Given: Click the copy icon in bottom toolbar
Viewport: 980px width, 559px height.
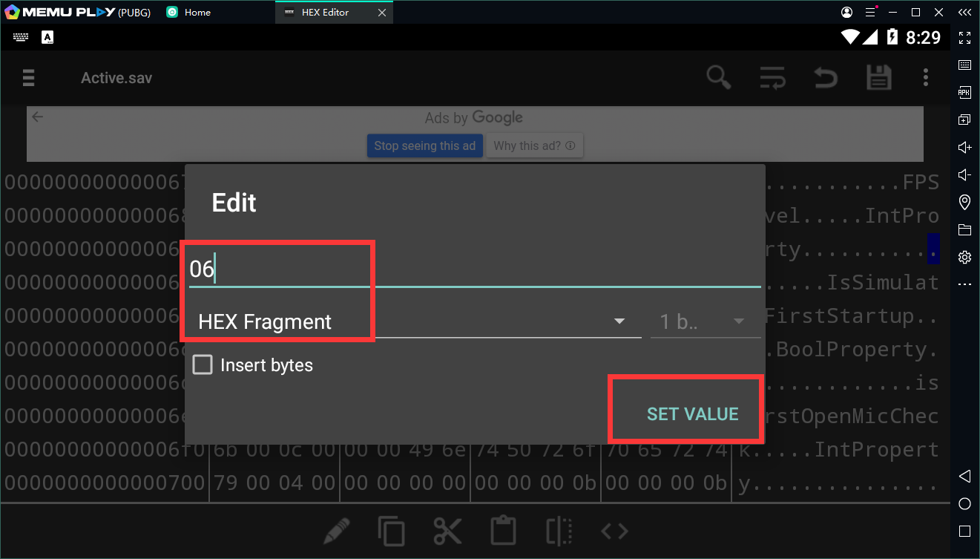Looking at the screenshot, I should (x=391, y=531).
